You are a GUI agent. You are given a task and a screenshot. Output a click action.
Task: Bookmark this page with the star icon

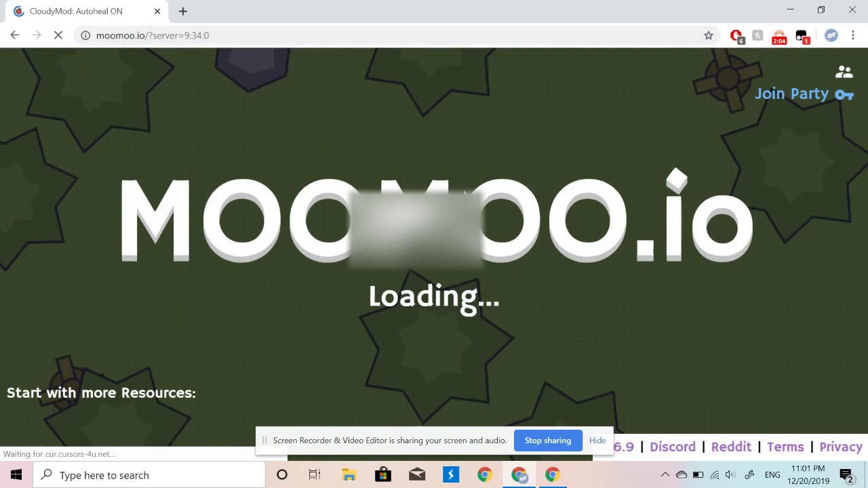pyautogui.click(x=709, y=35)
